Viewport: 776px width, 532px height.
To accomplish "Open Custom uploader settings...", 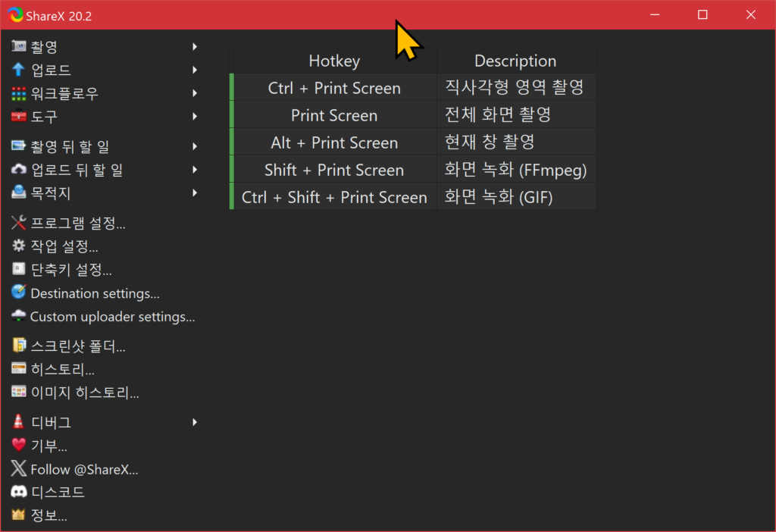I will 104,316.
